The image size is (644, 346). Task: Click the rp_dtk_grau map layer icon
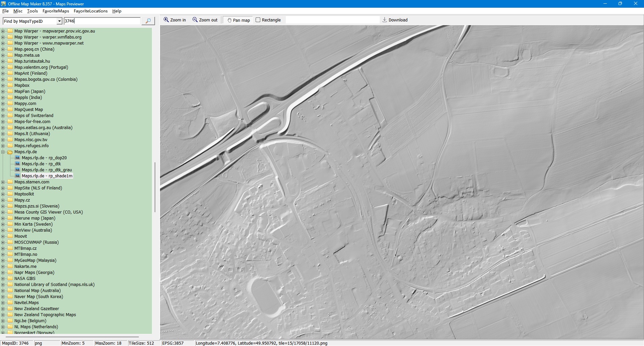click(x=17, y=170)
